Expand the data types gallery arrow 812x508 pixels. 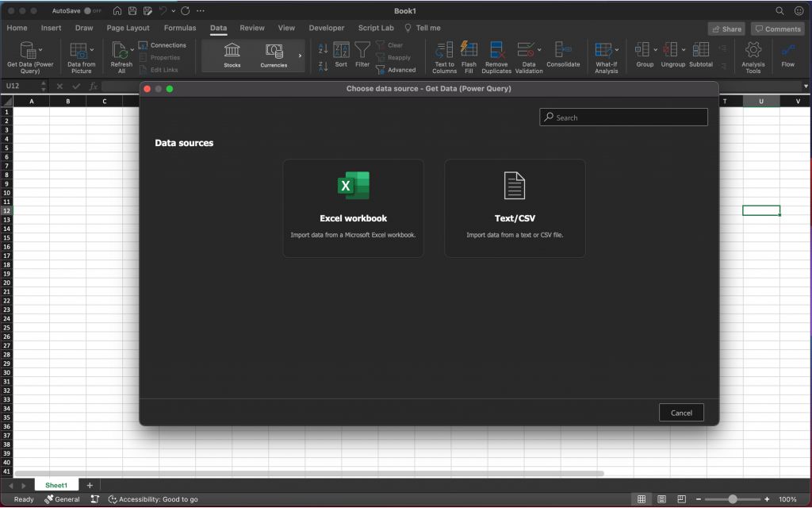point(300,56)
